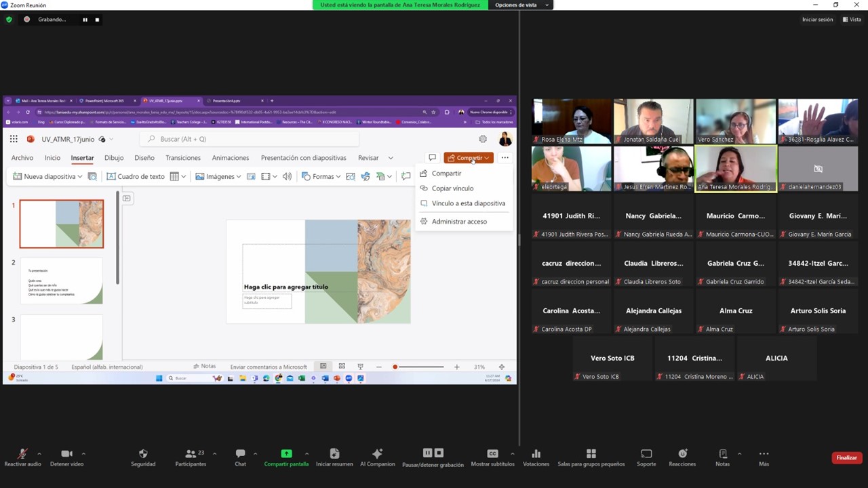The image size is (868, 488).
Task: Open the Vista layout dropdown
Action: [852, 20]
